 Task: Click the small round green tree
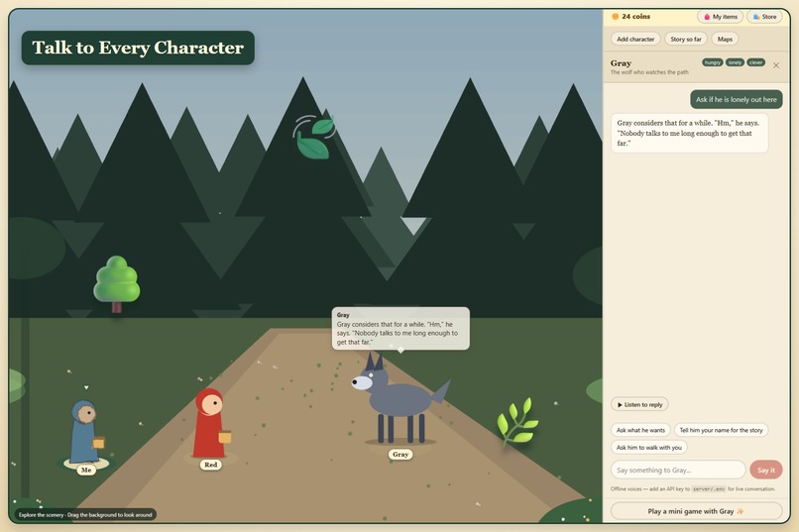(117, 283)
